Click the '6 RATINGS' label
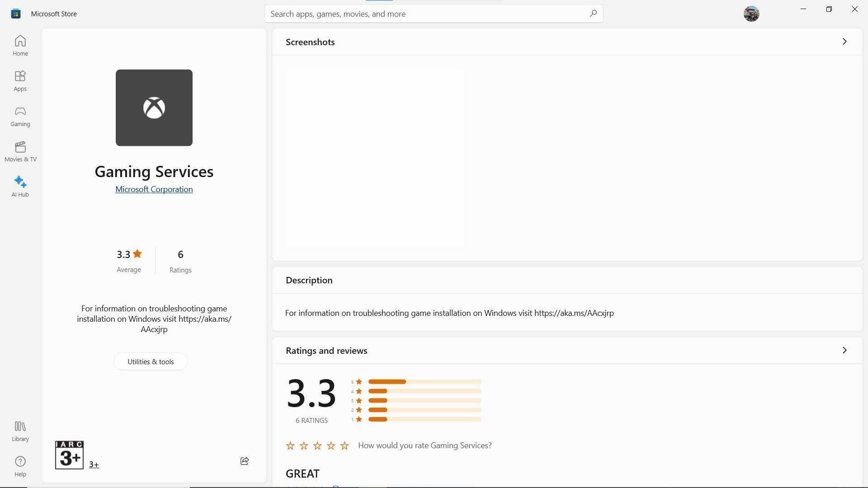The width and height of the screenshot is (868, 488). pyautogui.click(x=311, y=421)
